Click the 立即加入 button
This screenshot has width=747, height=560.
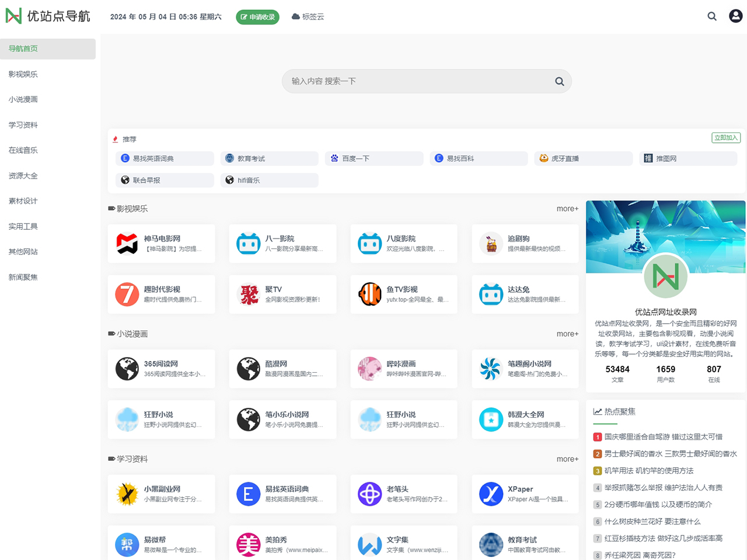click(726, 138)
